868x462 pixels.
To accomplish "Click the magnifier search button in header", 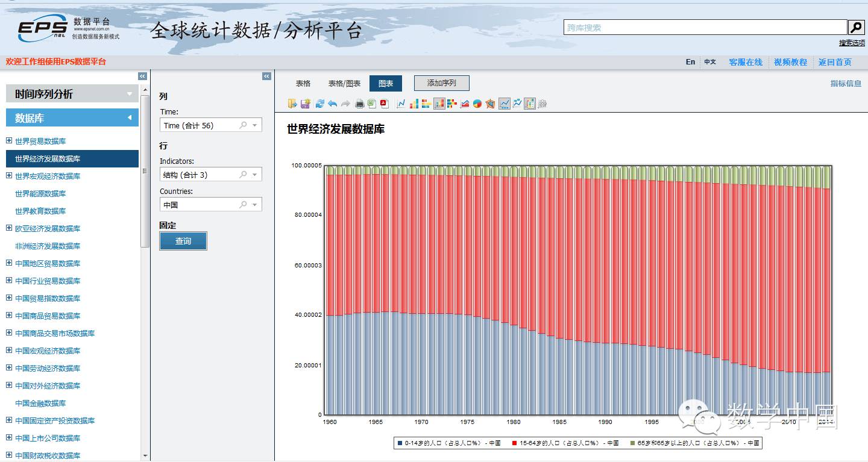I will (x=857, y=27).
